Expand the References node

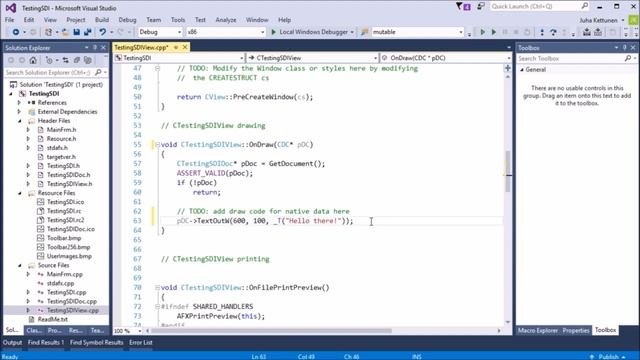tap(19, 102)
